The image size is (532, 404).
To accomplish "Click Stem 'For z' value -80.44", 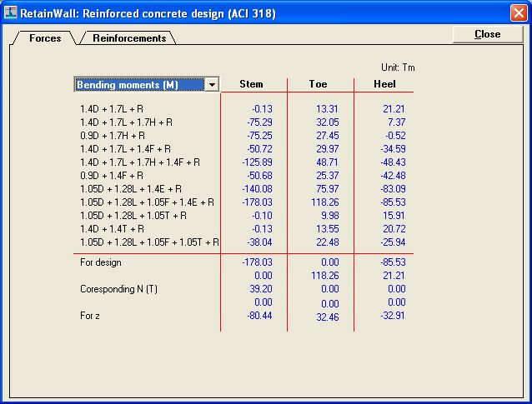I will point(259,316).
